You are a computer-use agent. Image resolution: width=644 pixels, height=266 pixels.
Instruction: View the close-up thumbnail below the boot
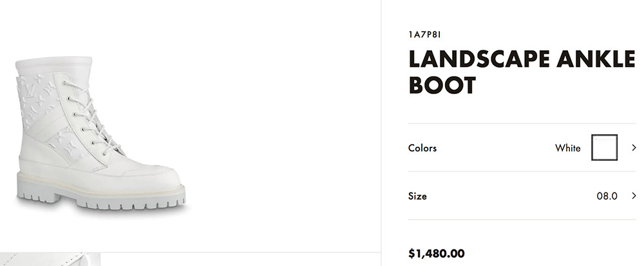pyautogui.click(x=50, y=260)
